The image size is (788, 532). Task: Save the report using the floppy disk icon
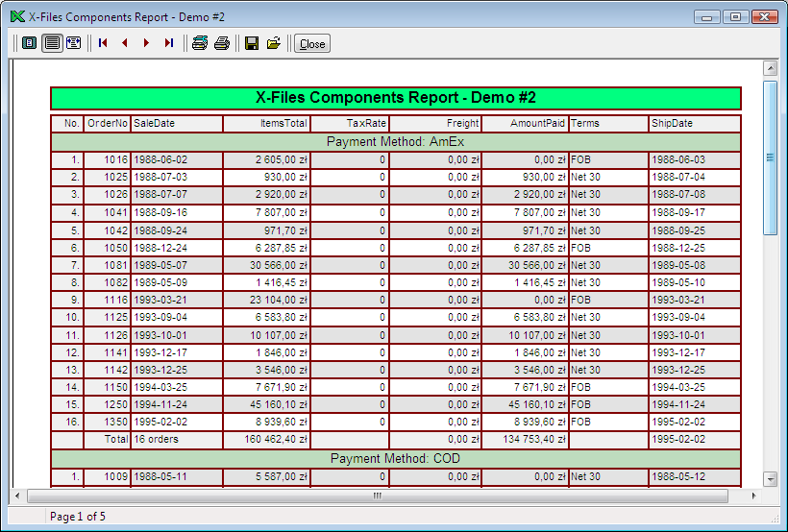pos(252,43)
